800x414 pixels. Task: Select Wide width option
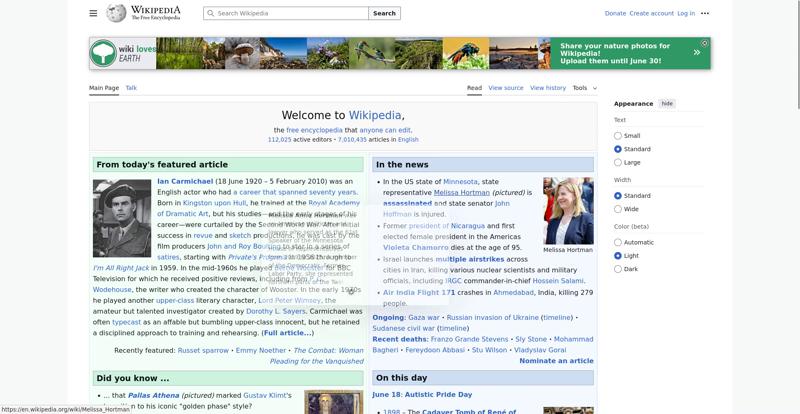click(x=618, y=209)
